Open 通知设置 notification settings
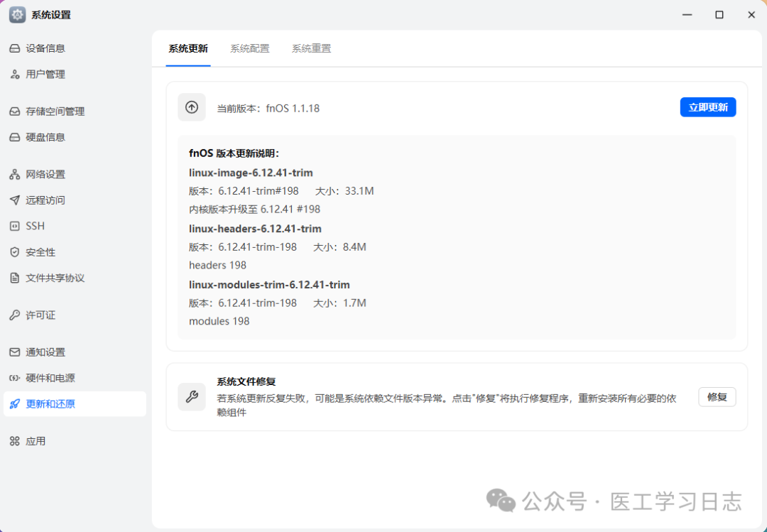 45,352
